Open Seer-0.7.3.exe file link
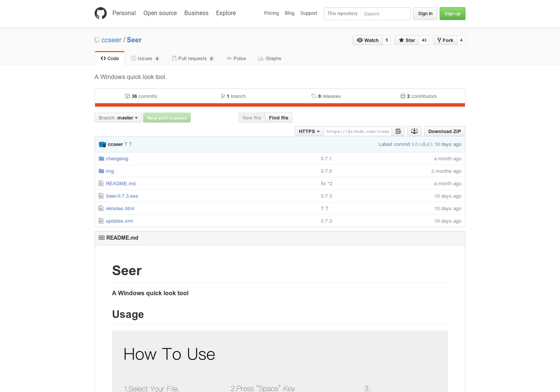The image size is (560, 392). coord(122,196)
